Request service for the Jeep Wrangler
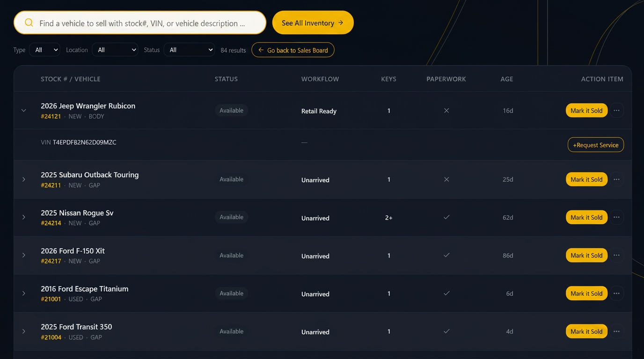 point(596,145)
